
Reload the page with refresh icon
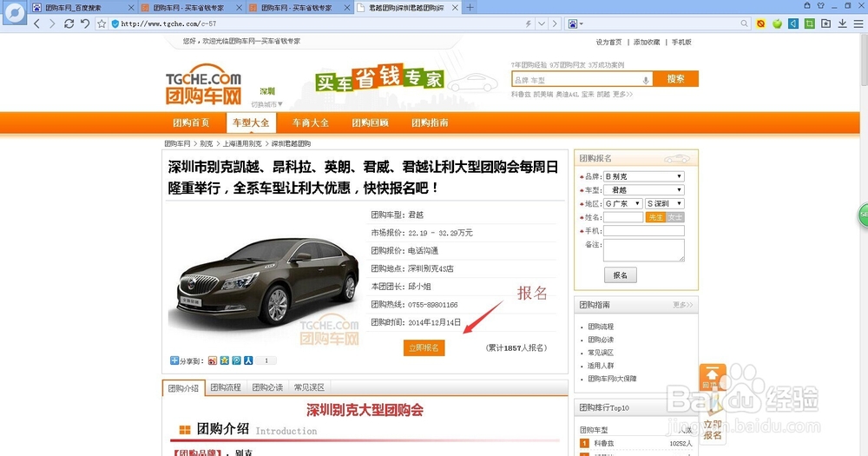(69, 23)
